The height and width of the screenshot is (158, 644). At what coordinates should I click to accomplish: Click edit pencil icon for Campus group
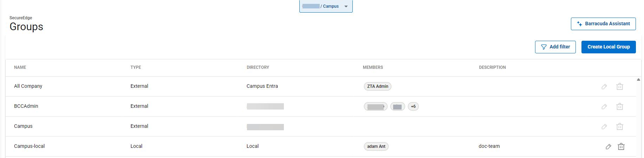[x=604, y=126]
